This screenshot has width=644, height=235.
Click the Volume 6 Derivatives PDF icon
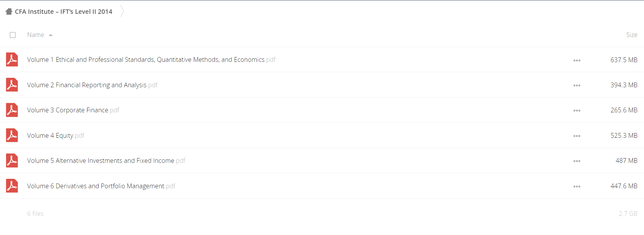point(12,186)
